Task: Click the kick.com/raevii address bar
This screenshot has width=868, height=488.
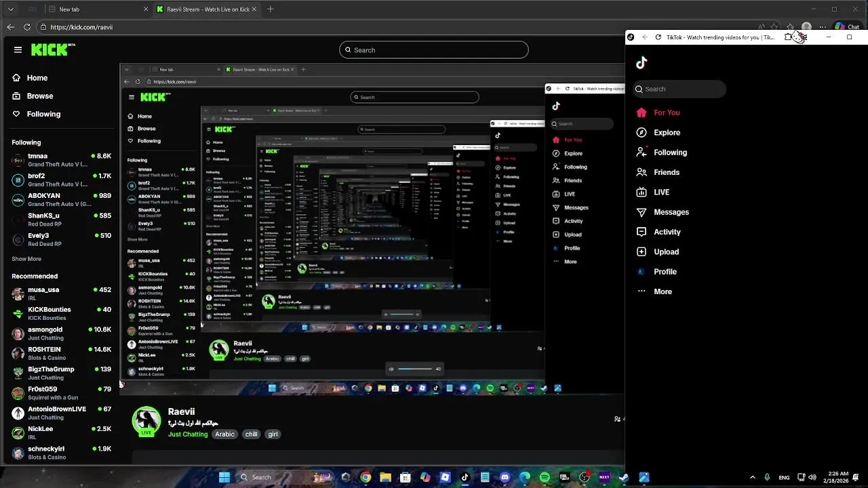Action: [x=81, y=27]
